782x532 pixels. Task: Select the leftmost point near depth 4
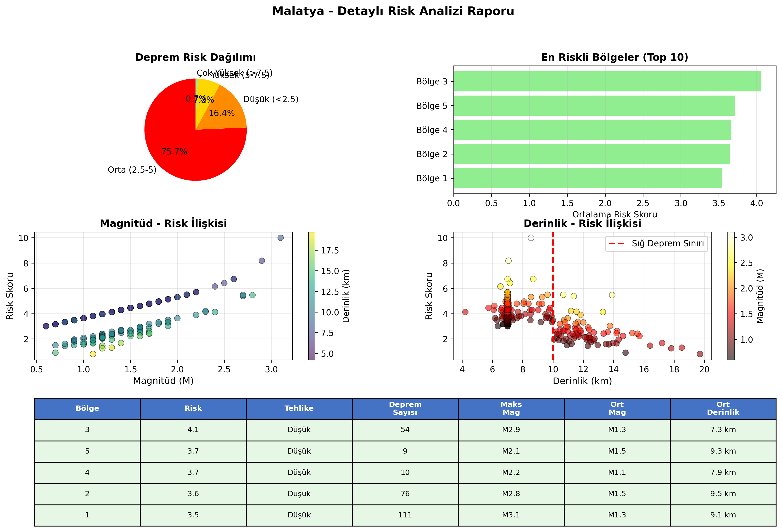[x=465, y=312]
